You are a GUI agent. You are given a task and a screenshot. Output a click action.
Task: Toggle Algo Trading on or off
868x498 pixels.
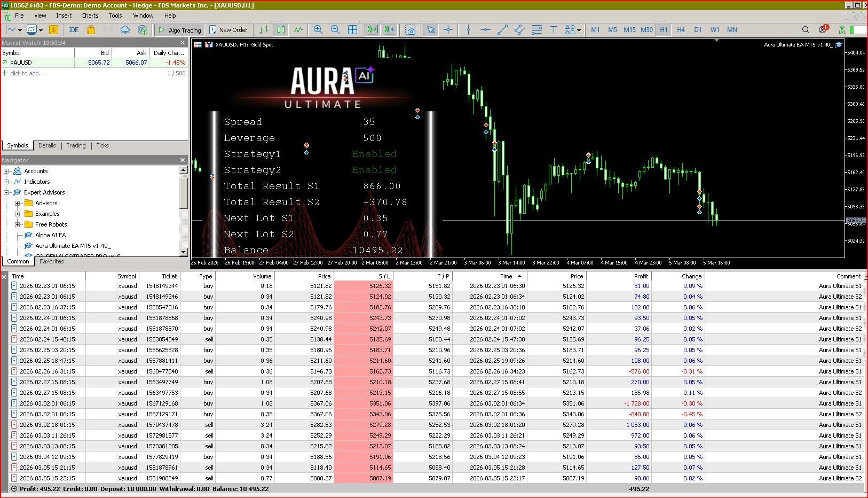(180, 30)
